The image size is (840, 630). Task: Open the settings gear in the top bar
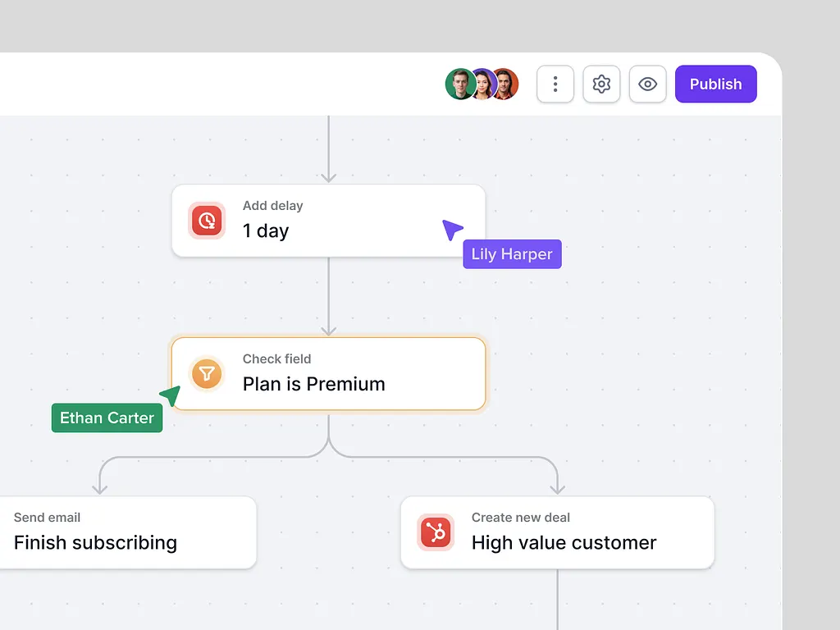(601, 84)
